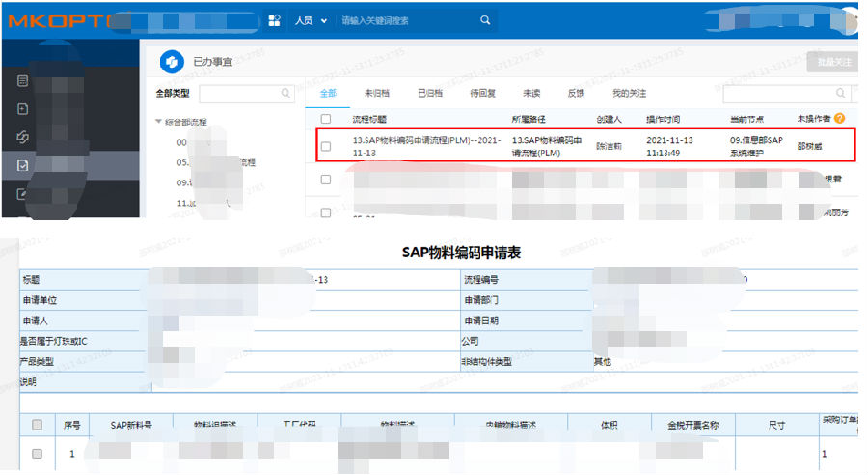Open the first list icon in left sidebar

click(x=22, y=80)
